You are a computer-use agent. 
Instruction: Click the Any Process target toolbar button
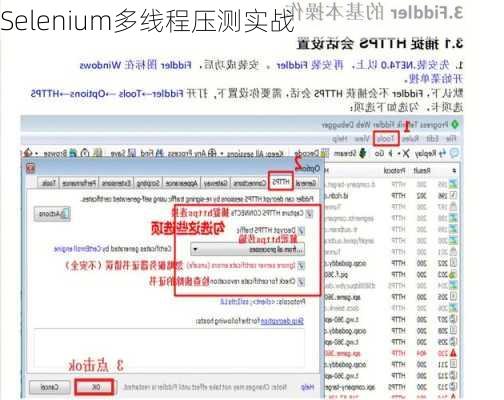point(191,154)
